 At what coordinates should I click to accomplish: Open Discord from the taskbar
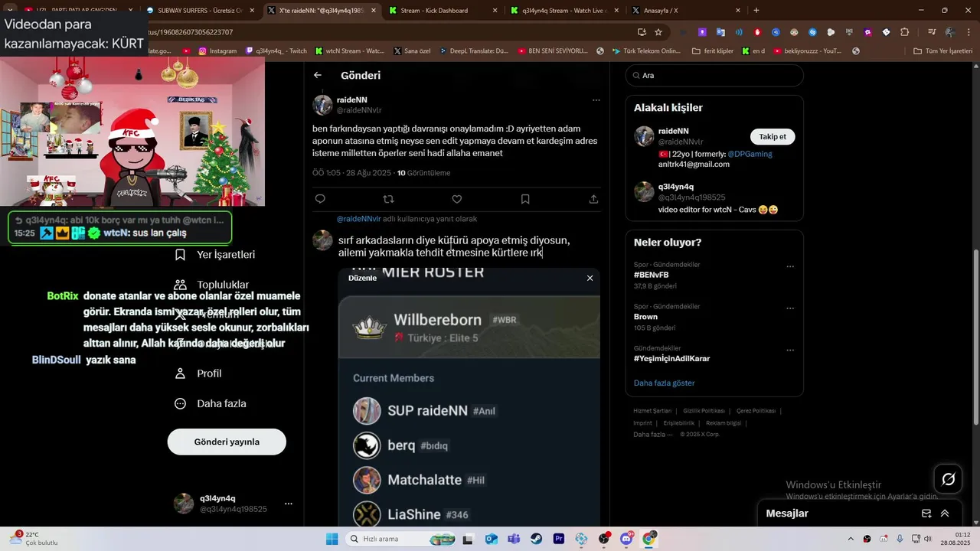[x=627, y=539]
